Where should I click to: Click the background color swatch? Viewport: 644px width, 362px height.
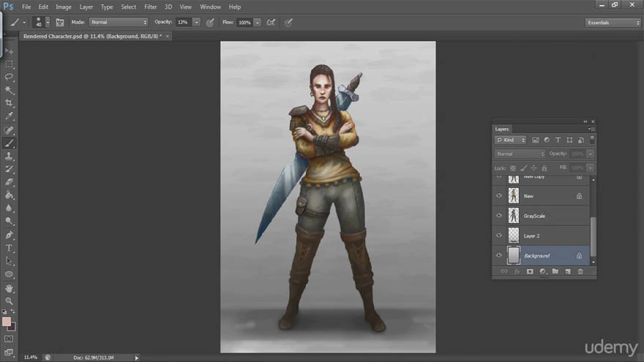coord(12,328)
